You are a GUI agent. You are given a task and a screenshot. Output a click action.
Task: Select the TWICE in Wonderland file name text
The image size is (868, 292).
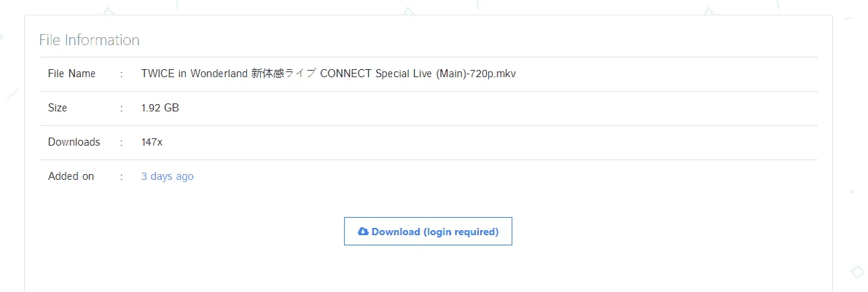[x=329, y=74]
